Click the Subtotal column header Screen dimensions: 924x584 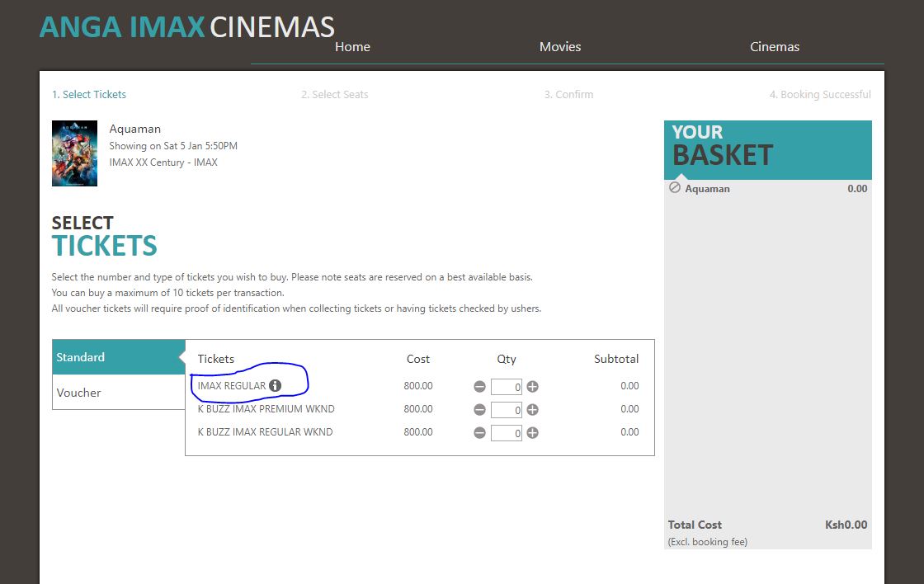616,359
